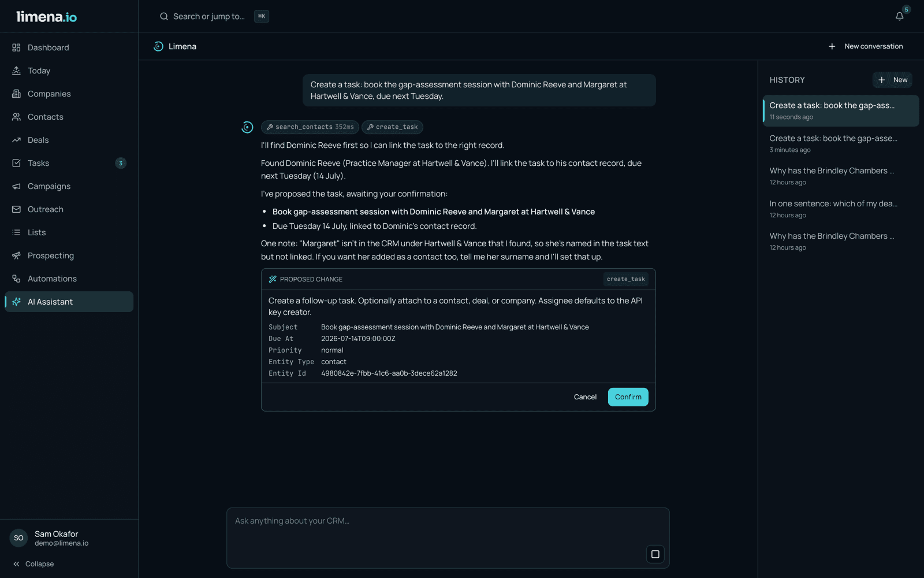Open the Prospecting page

pos(69,255)
